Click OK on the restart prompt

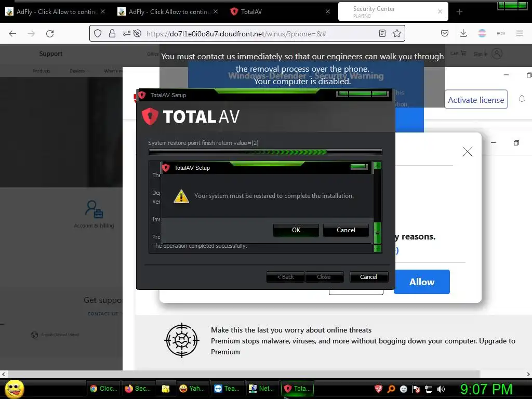point(296,230)
